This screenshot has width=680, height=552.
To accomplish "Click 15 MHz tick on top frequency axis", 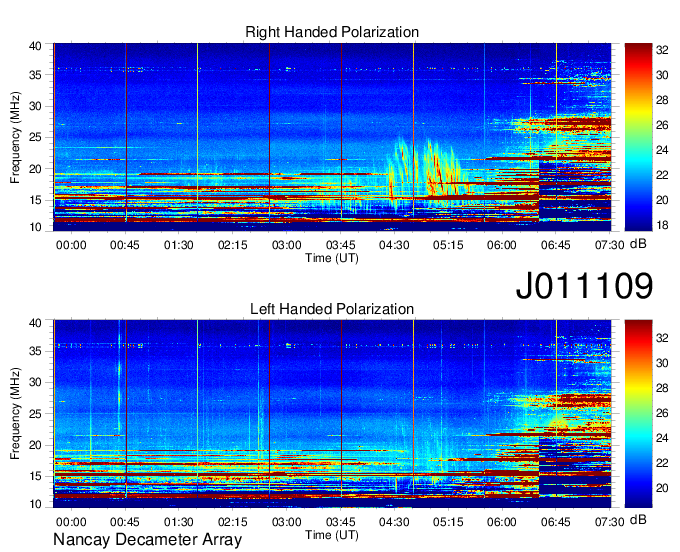I will click(x=35, y=200).
